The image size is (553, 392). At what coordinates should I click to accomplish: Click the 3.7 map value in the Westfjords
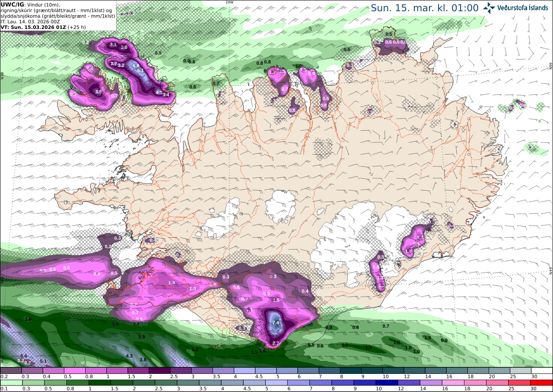coord(114,63)
